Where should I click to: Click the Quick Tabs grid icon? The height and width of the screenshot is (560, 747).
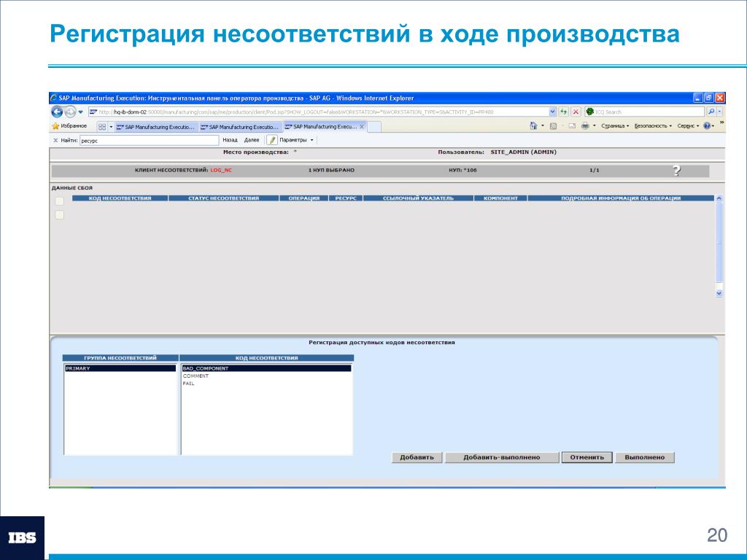102,127
